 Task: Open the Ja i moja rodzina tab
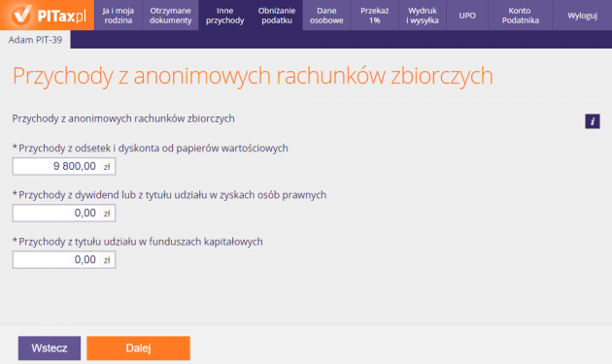[x=119, y=16]
